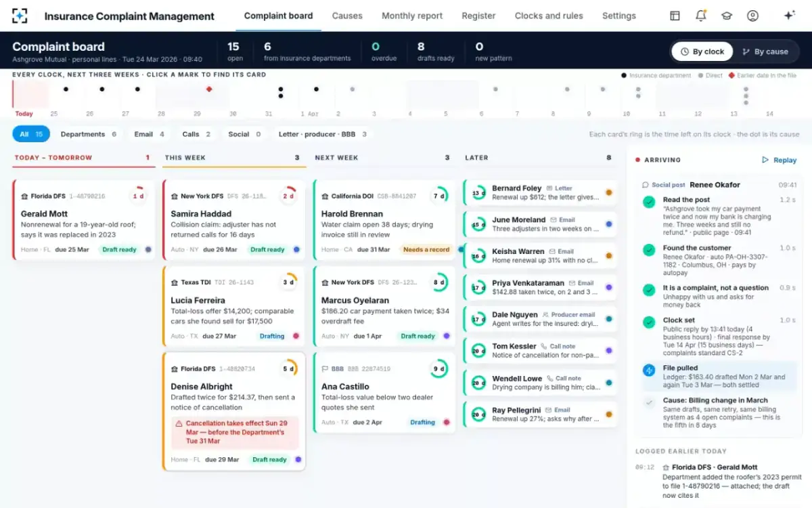Viewport: 812px width, 508px height.
Task: Click the grey marker on timeline day 6
Action: [x=495, y=89]
